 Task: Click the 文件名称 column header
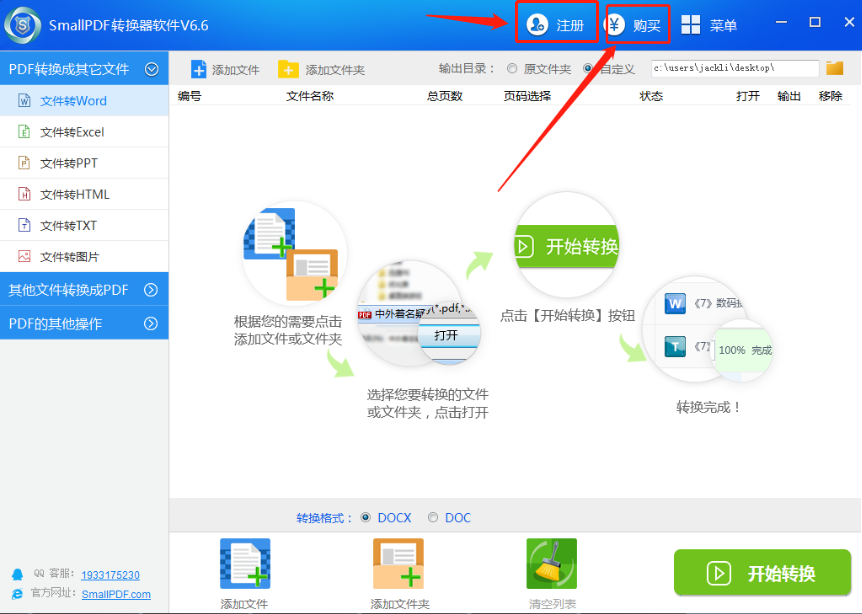(x=310, y=96)
